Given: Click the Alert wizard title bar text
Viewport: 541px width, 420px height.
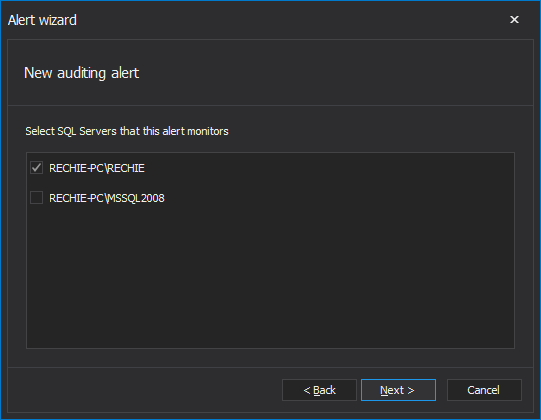Looking at the screenshot, I should click(42, 20).
